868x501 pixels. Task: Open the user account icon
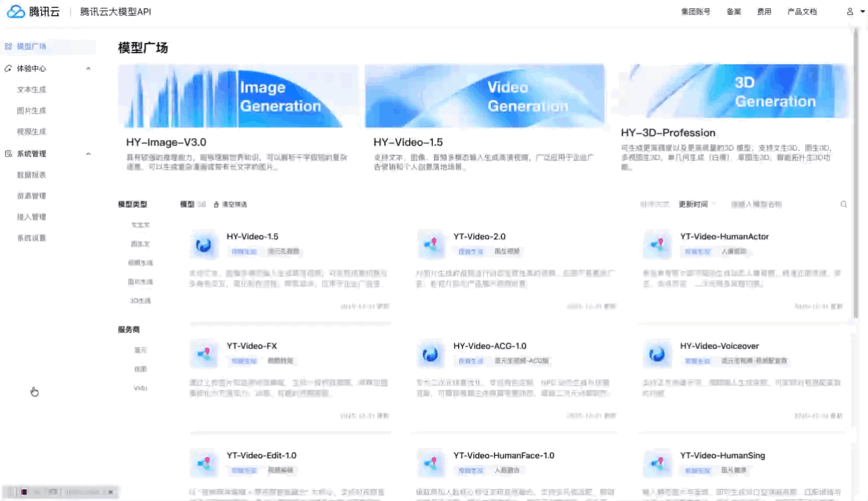(849, 12)
